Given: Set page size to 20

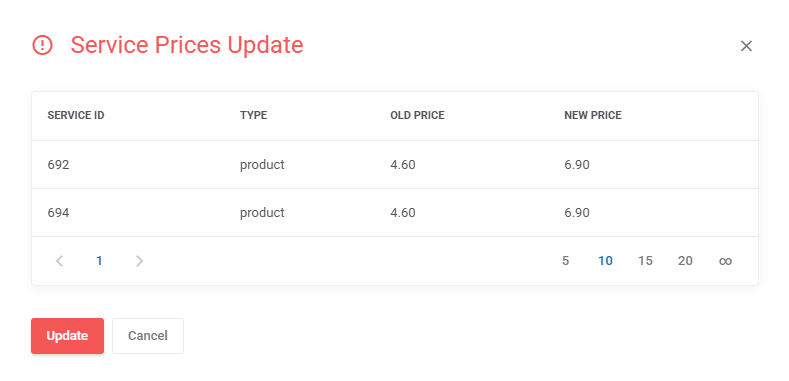Looking at the screenshot, I should [685, 261].
